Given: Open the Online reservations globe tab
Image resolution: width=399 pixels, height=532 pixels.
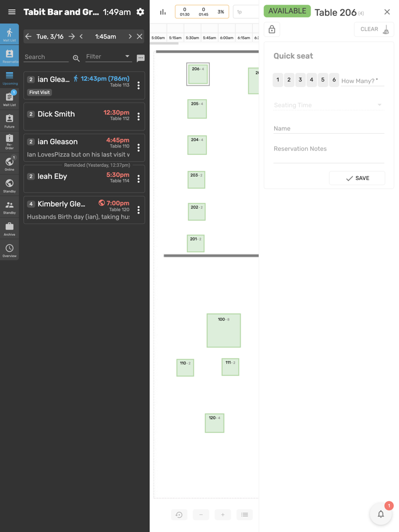Looking at the screenshot, I should tap(10, 163).
